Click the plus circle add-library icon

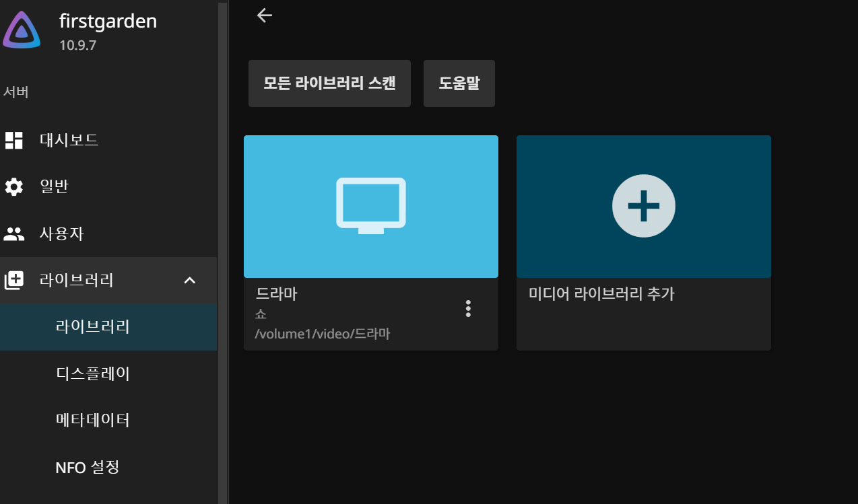[x=644, y=206]
